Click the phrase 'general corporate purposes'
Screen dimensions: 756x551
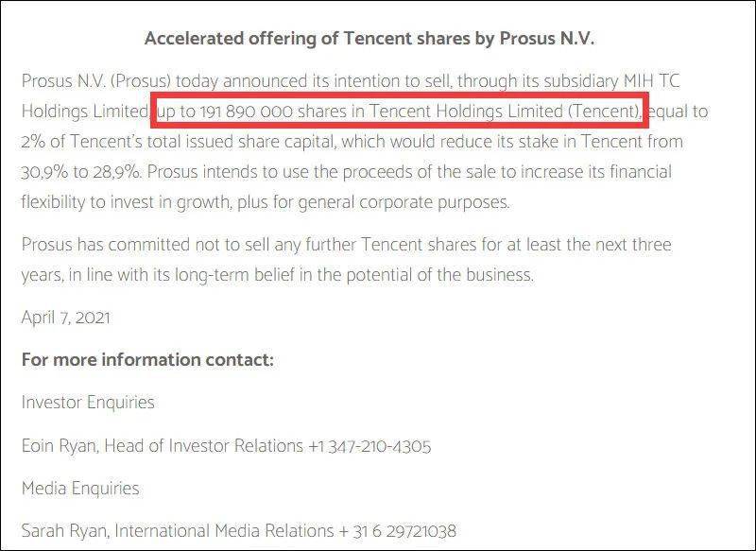tap(404, 202)
